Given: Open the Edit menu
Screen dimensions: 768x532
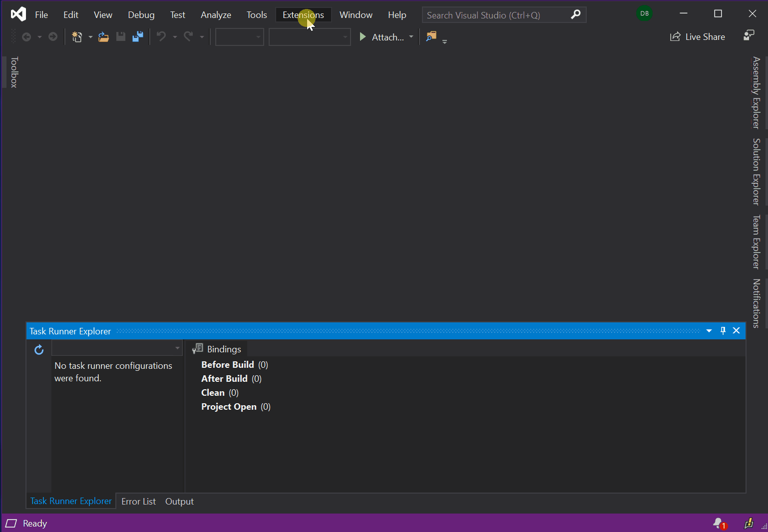Looking at the screenshot, I should click(71, 15).
